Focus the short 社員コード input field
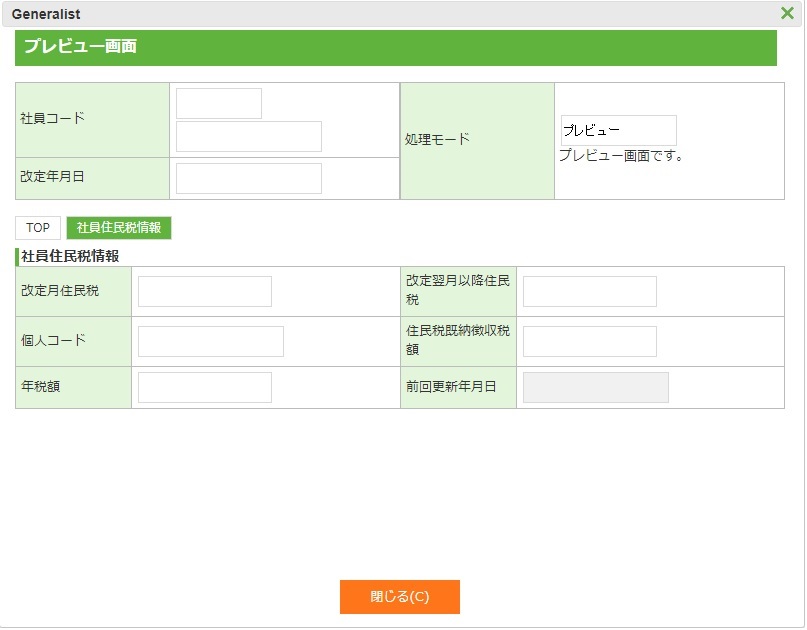 pyautogui.click(x=219, y=104)
